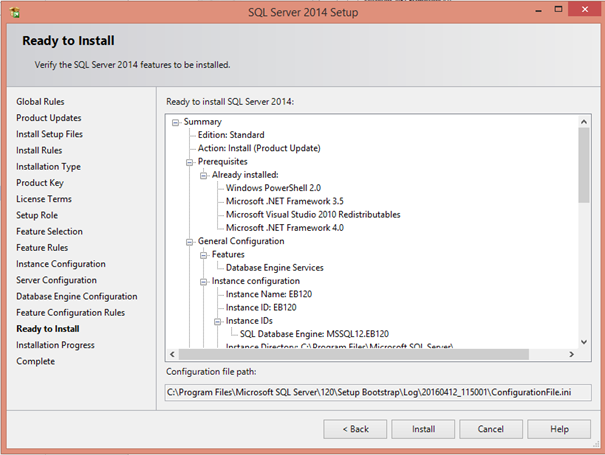The image size is (605, 455).
Task: Click the scroll left arrow in summary
Action: 172,354
